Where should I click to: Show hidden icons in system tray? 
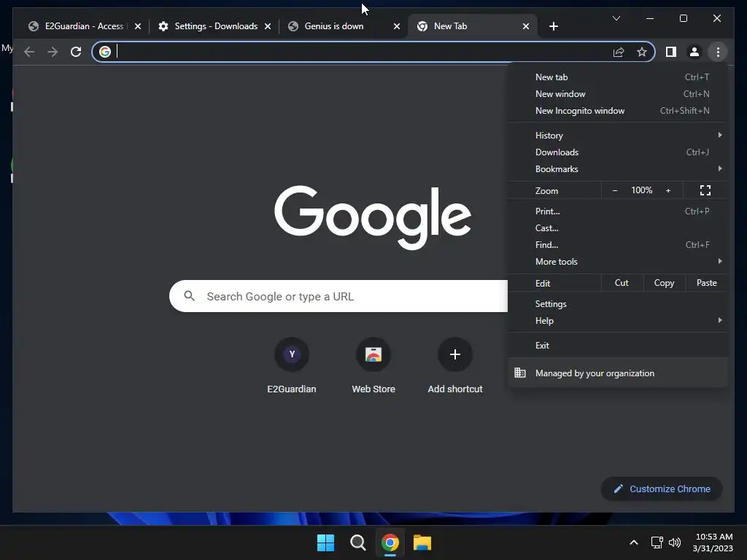tap(634, 542)
